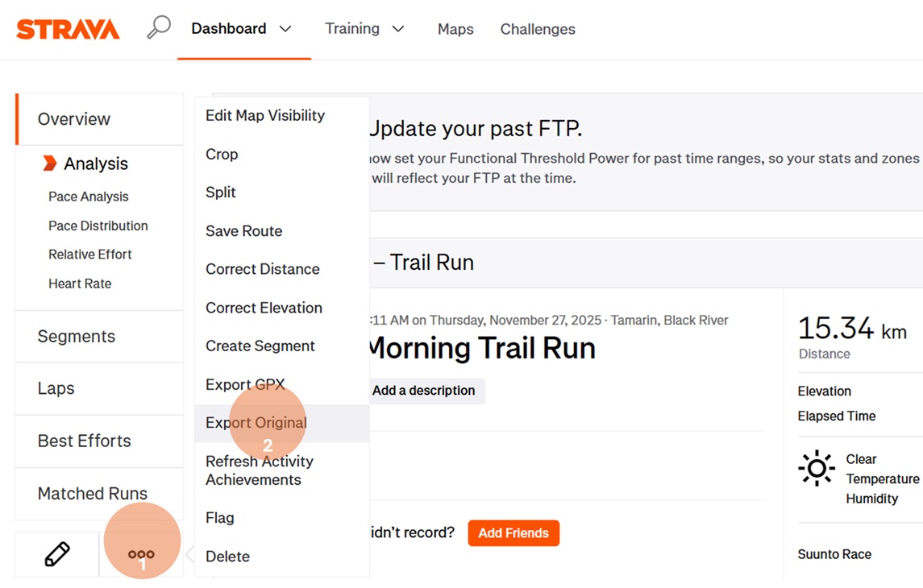
Task: Click the Add Friends button
Action: (513, 532)
